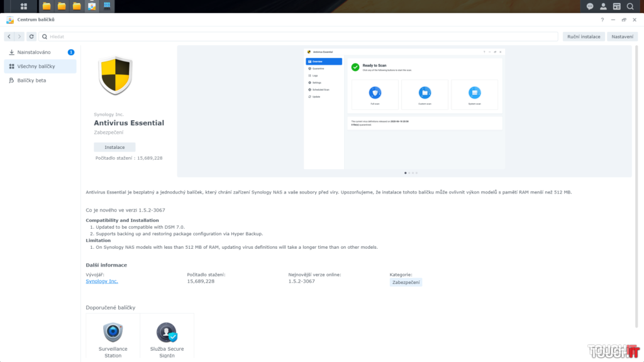Open the Nainstalováno section
The image size is (644, 362).
(34, 52)
